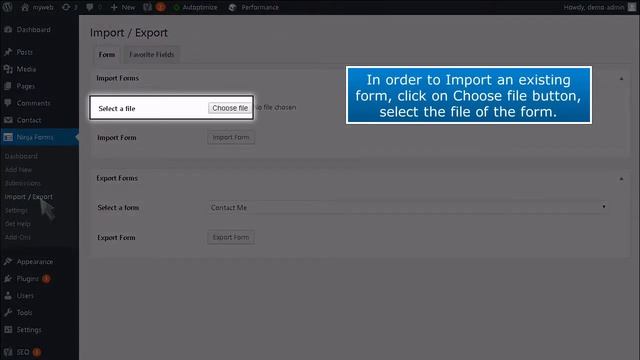Click the Choose file button
The image size is (640, 360).
230,108
